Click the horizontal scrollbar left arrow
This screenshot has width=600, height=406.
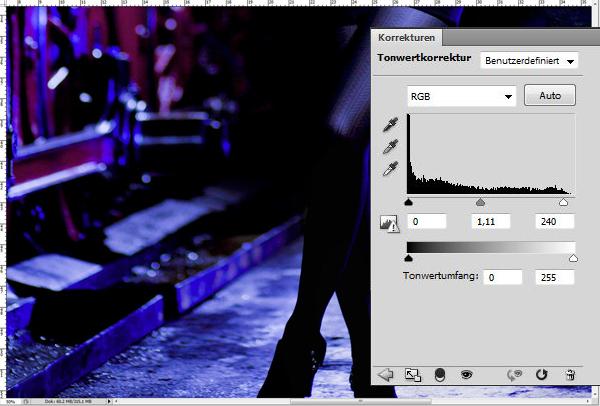(116, 401)
